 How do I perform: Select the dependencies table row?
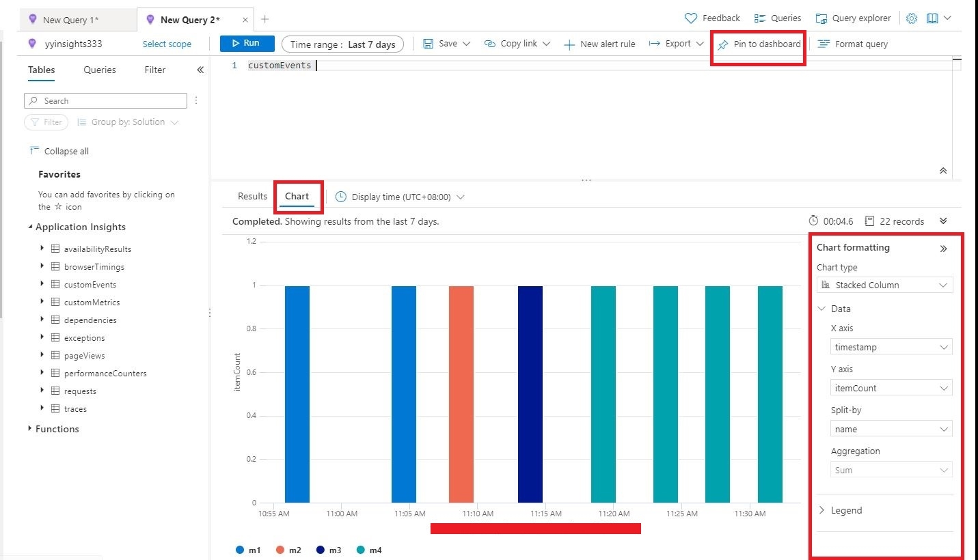click(90, 320)
